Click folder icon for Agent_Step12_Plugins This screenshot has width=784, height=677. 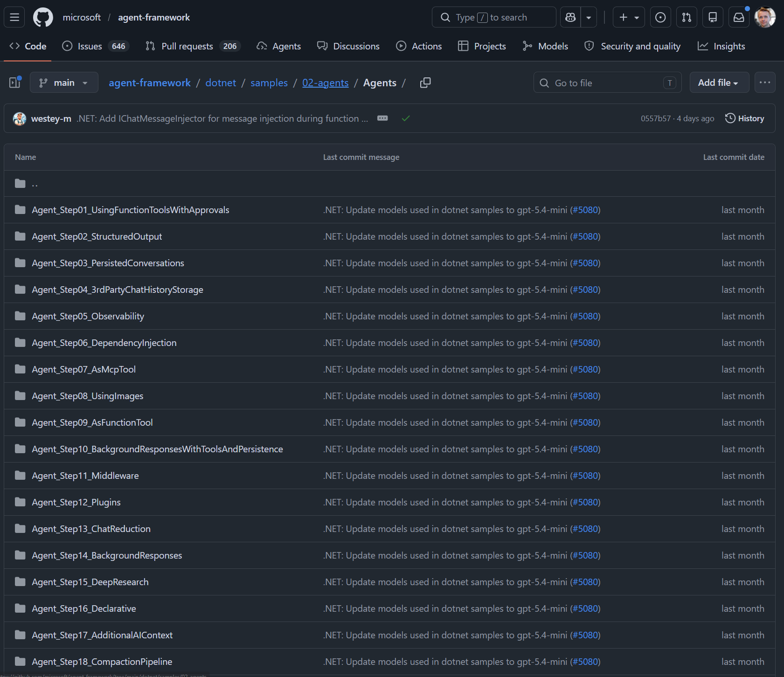point(20,502)
